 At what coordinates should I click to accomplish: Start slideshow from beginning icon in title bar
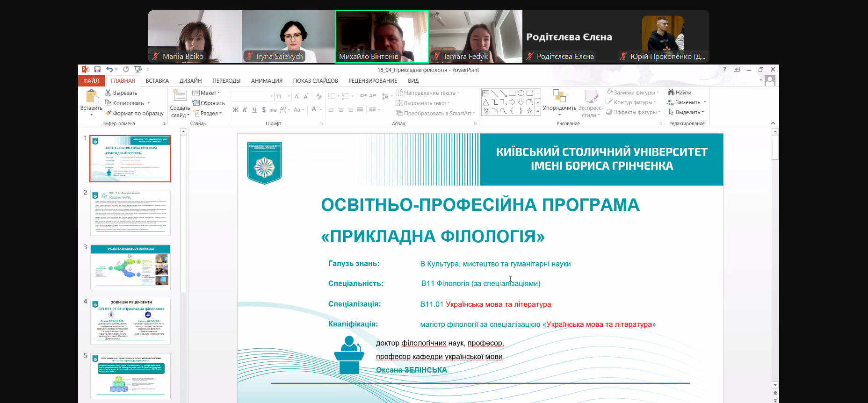coord(138,69)
